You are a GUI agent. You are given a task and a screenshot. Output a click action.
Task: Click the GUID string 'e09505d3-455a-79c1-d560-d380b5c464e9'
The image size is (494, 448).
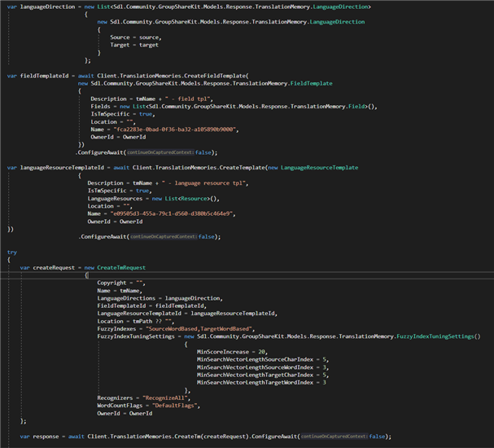tap(173, 213)
